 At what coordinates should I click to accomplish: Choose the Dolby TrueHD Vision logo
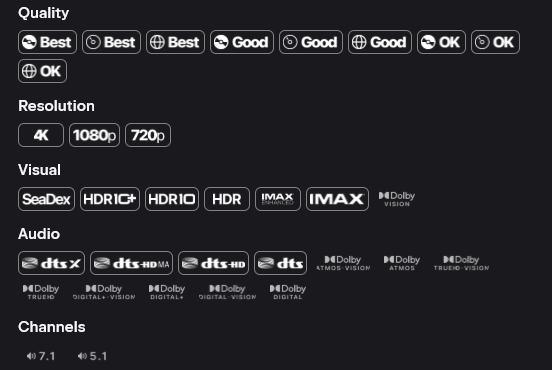click(x=461, y=263)
